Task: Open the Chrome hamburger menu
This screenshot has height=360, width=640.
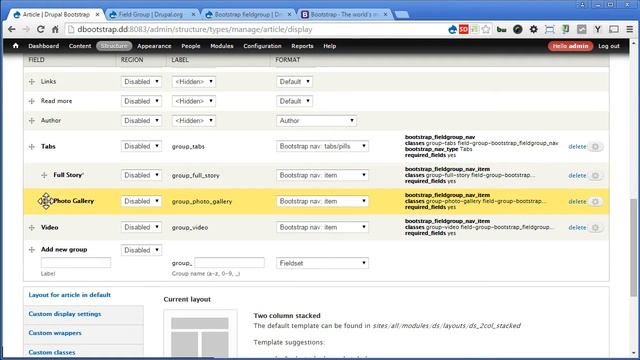Action: pyautogui.click(x=630, y=29)
